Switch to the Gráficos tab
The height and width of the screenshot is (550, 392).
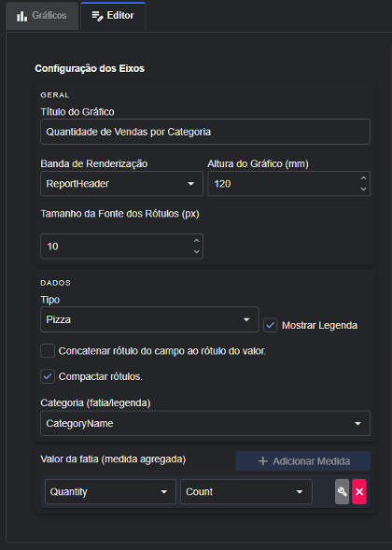pos(42,16)
